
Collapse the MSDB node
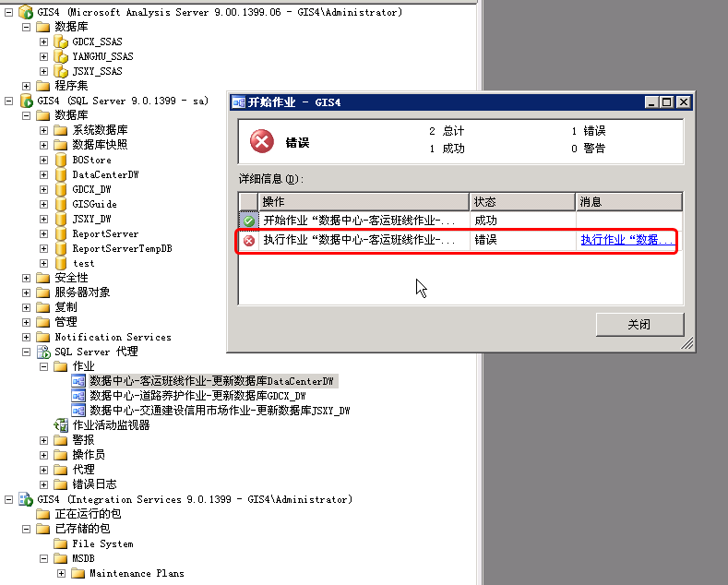pos(43,558)
